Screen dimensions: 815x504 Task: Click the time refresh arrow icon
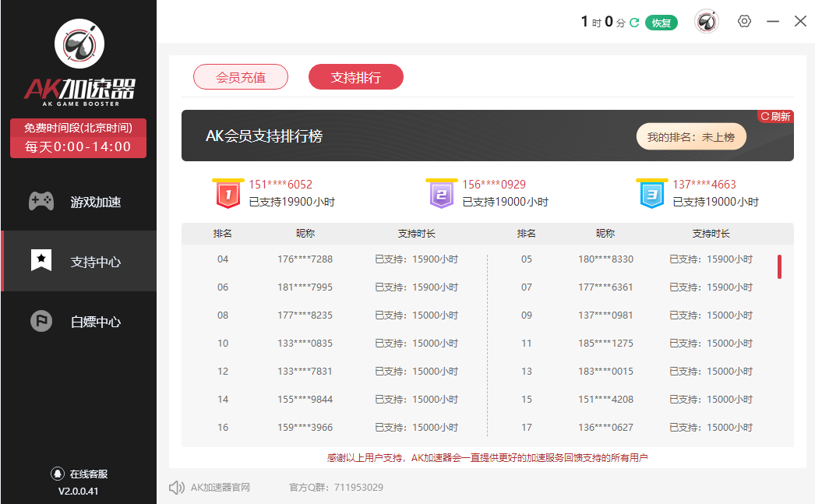634,23
